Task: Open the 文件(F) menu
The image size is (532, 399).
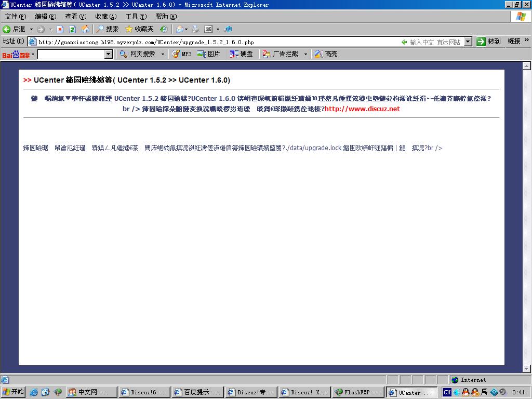Action: point(16,16)
